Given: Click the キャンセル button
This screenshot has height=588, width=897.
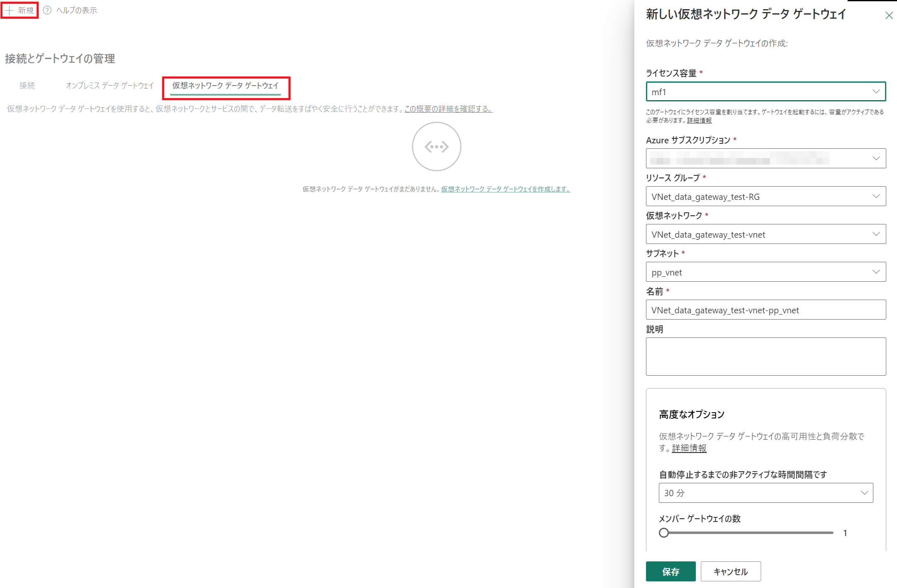Looking at the screenshot, I should (730, 571).
